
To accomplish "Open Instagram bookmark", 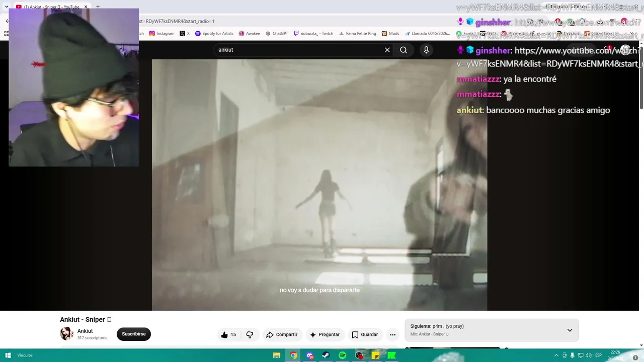I will (x=162, y=34).
